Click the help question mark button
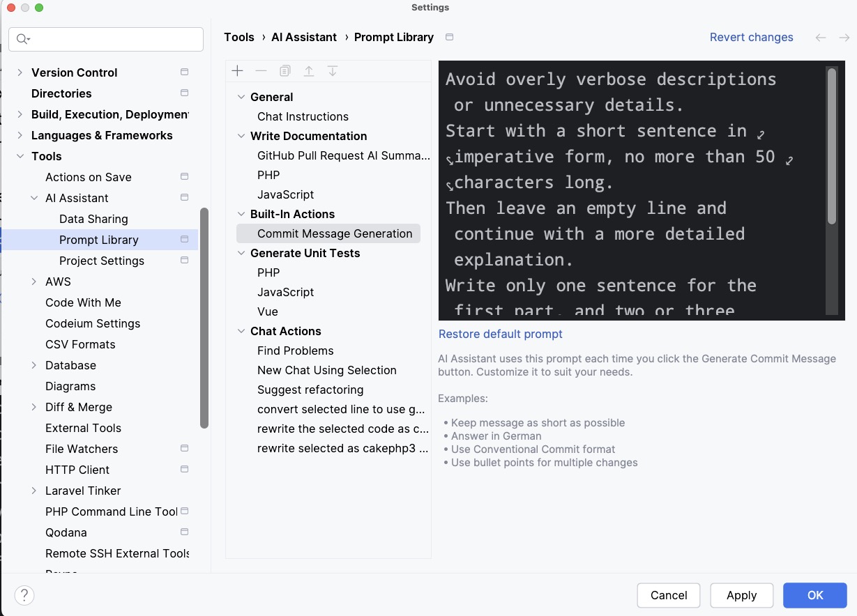This screenshot has width=857, height=616. (x=24, y=595)
